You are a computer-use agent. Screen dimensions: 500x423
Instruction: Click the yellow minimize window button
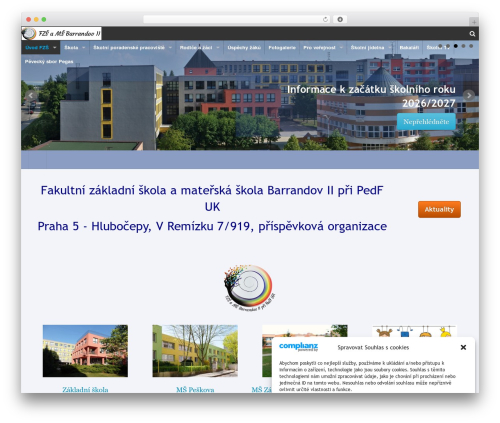(36, 19)
